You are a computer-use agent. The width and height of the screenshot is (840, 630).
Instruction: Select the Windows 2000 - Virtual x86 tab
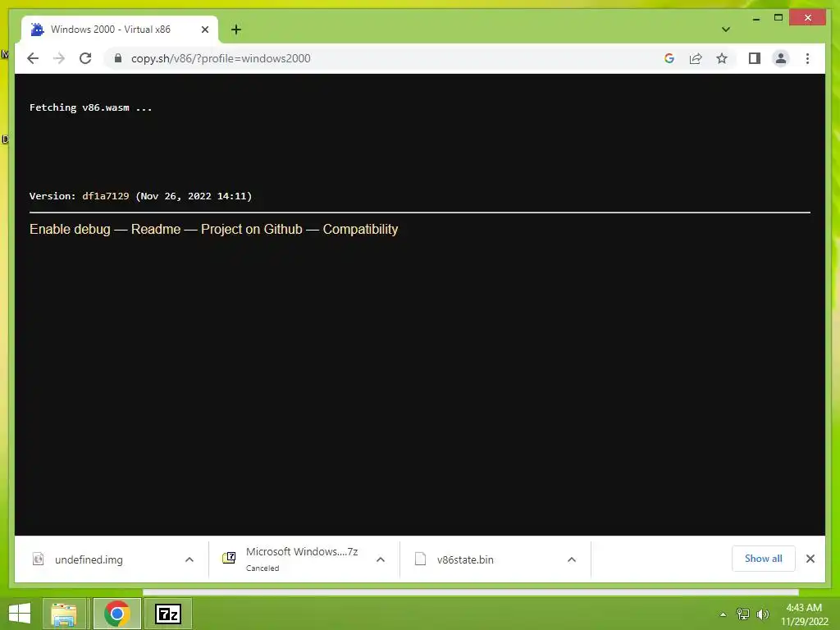point(120,30)
